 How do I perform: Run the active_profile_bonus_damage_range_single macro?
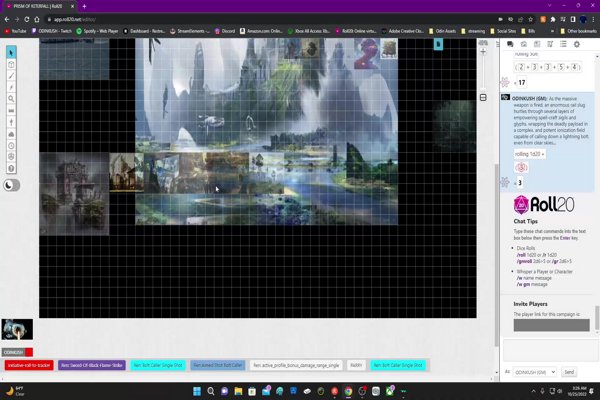pos(296,365)
